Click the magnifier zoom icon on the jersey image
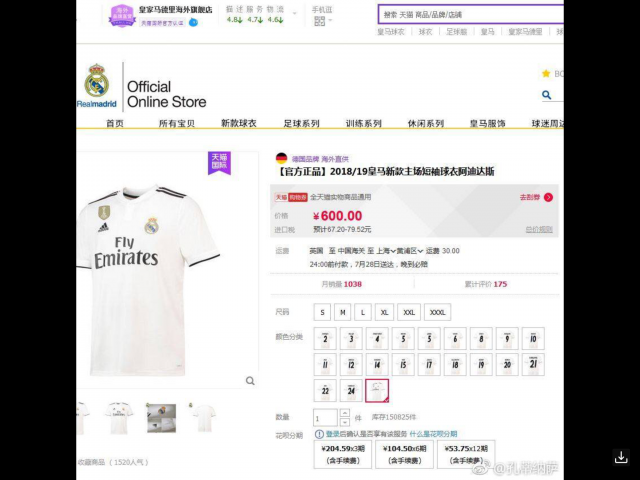The height and width of the screenshot is (480, 640). (x=250, y=381)
